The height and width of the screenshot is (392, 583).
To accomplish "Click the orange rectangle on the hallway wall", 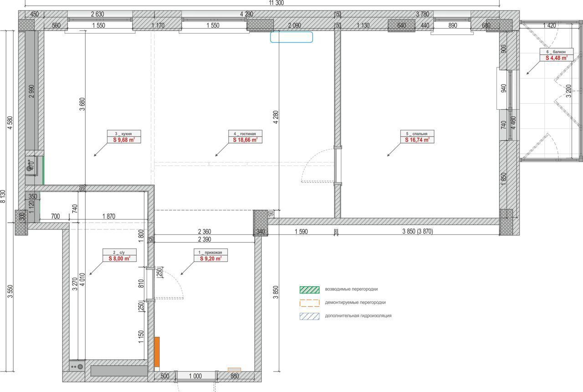I will pyautogui.click(x=157, y=352).
